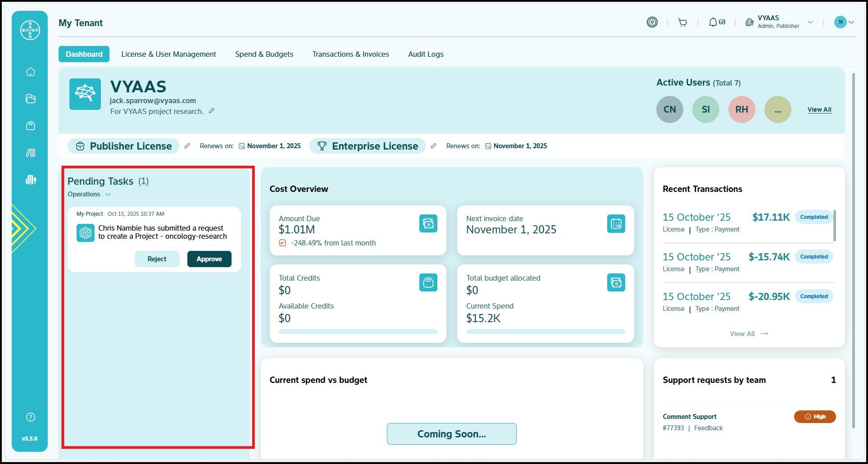
Task: Edit the Publisher License pencil icon
Action: coord(187,146)
